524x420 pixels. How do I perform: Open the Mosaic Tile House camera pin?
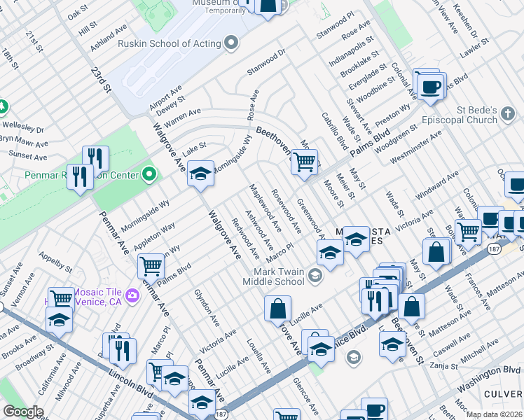pos(132,296)
